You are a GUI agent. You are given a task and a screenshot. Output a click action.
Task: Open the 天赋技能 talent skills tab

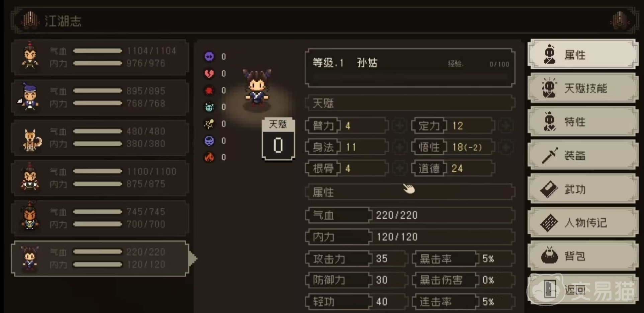tap(583, 88)
